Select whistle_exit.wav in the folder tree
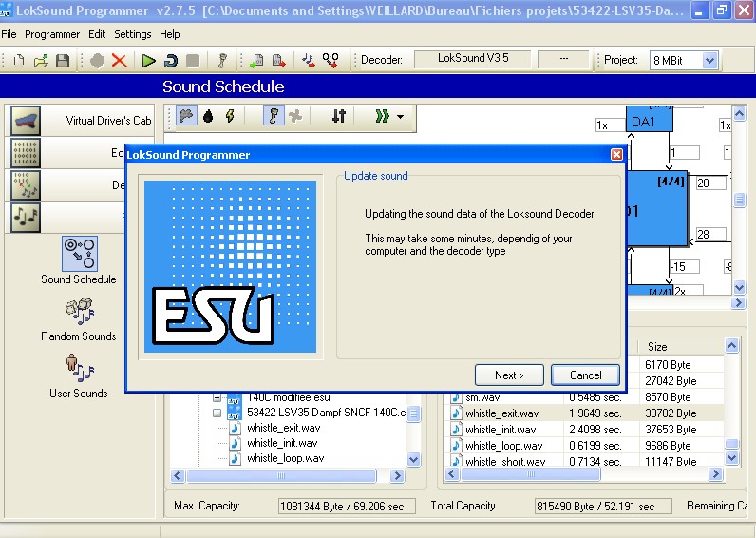The width and height of the screenshot is (756, 538). click(x=283, y=428)
